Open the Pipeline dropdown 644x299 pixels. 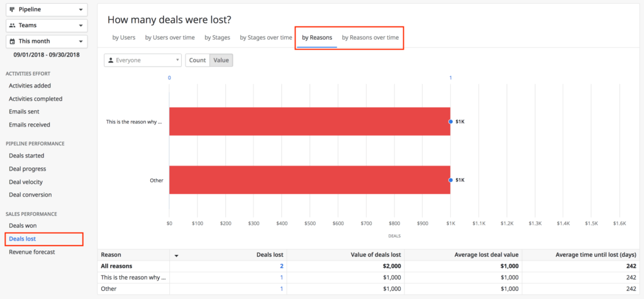[47, 10]
